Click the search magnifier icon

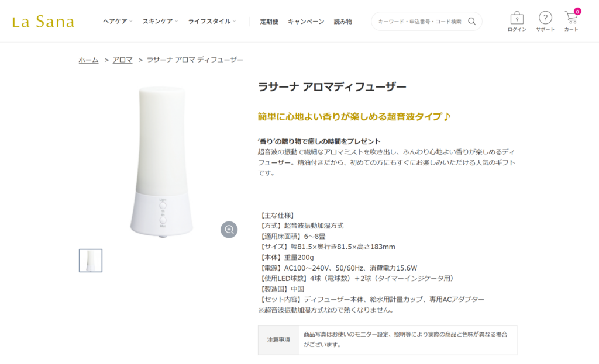pos(472,22)
